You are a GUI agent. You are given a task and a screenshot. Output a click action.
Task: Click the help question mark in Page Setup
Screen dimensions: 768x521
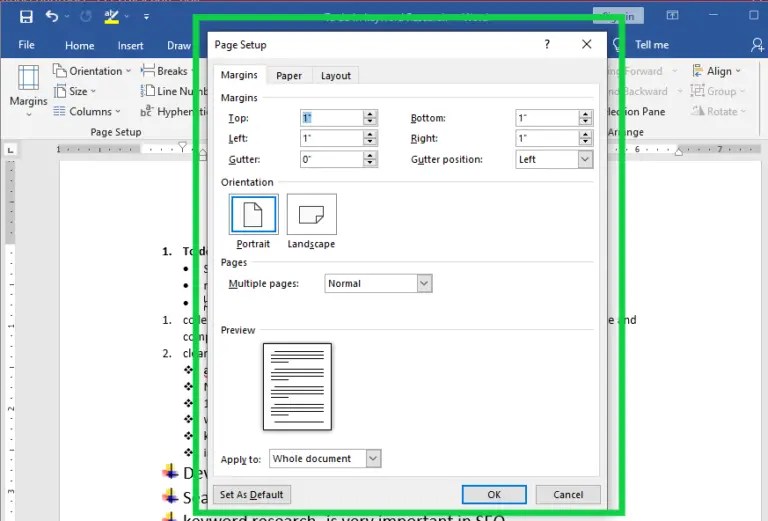[547, 44]
